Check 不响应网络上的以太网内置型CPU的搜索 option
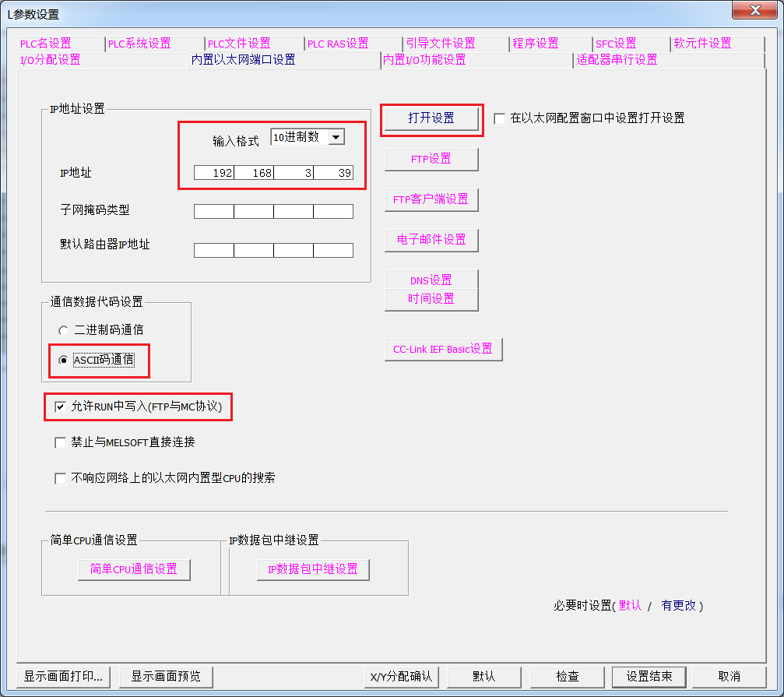This screenshot has height=697, width=784. click(x=60, y=478)
